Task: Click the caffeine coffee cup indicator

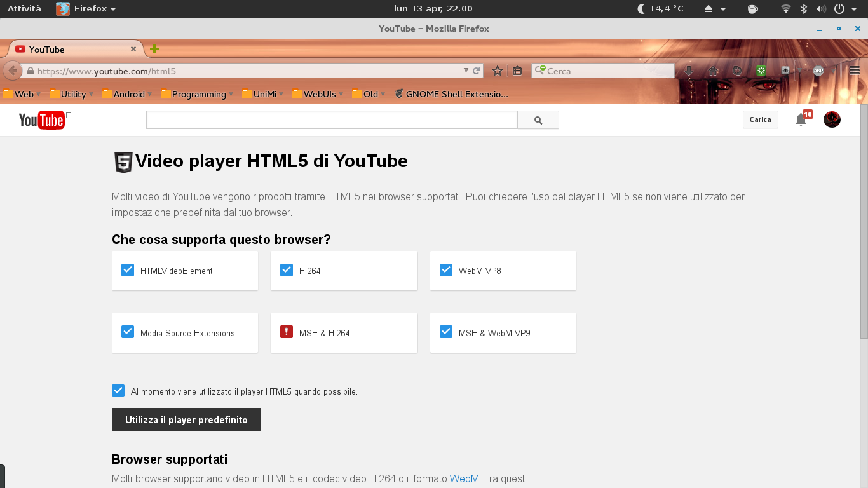Action: [752, 9]
